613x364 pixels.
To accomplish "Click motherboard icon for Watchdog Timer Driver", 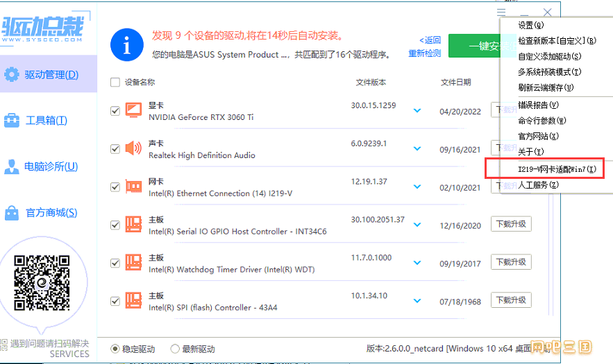I will [x=133, y=263].
